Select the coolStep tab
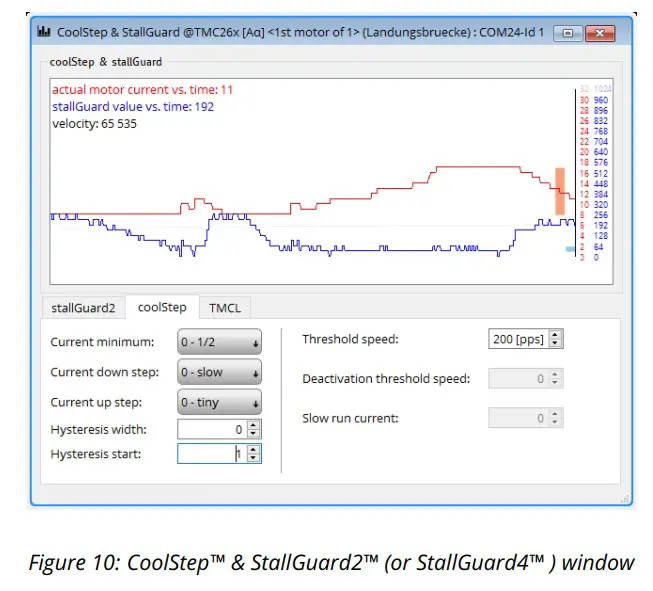The height and width of the screenshot is (591, 653). 162,307
